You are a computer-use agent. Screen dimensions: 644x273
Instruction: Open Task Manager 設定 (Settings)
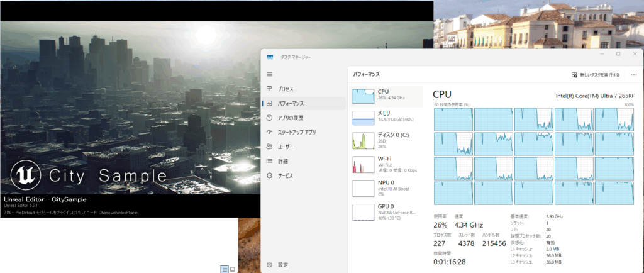[x=304, y=265]
